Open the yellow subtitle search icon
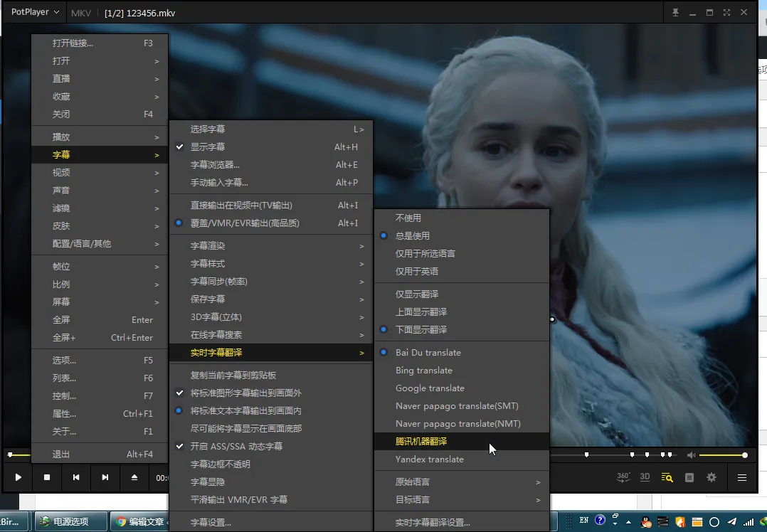767x532 pixels. click(x=667, y=477)
